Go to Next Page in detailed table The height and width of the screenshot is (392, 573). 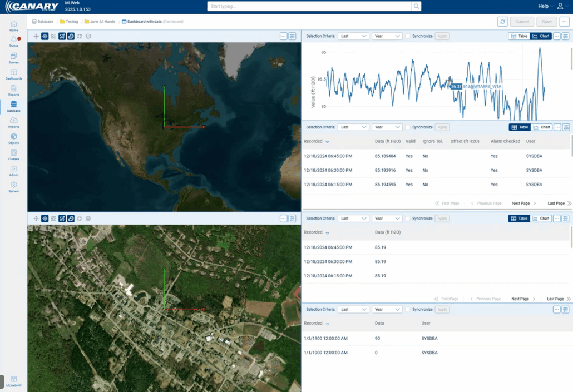pos(523,204)
